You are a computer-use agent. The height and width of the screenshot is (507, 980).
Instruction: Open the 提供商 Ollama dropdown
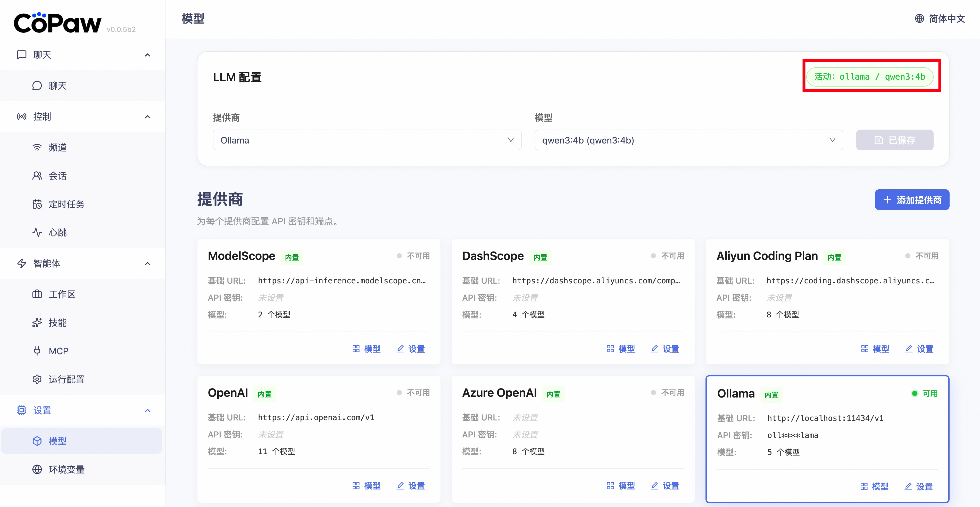pos(367,140)
